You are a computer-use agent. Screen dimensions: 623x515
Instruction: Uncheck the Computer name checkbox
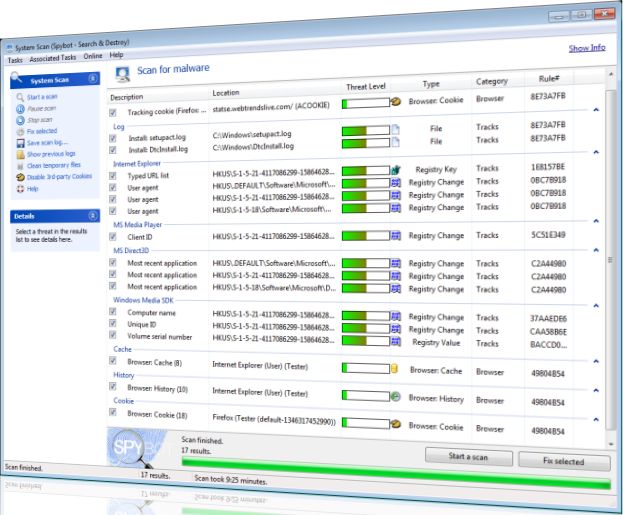[113, 312]
